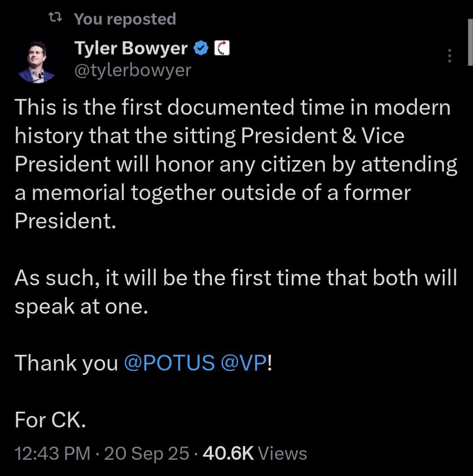
Task: Tap the line starting "This is the first documented"
Action: click(x=232, y=108)
